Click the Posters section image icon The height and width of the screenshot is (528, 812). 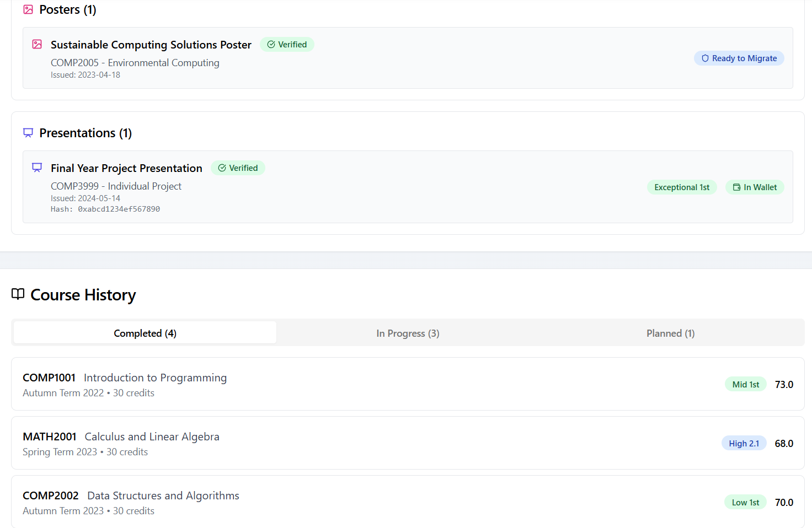click(x=28, y=9)
